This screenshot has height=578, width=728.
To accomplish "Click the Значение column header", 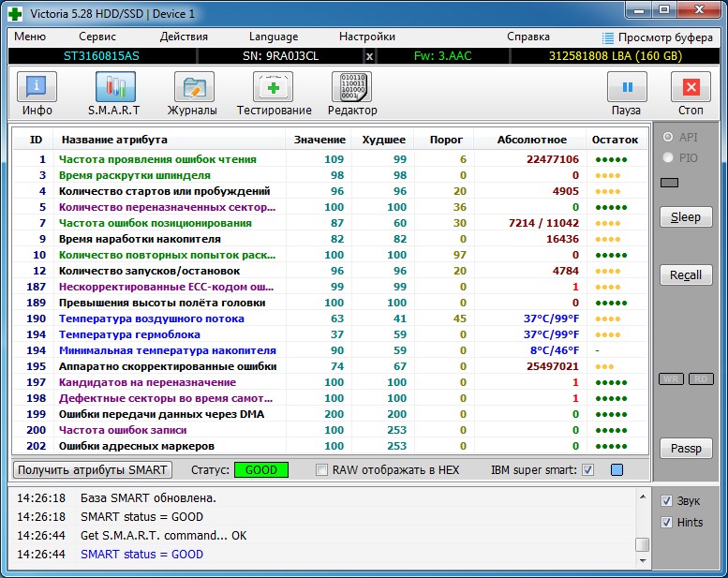I will click(319, 140).
